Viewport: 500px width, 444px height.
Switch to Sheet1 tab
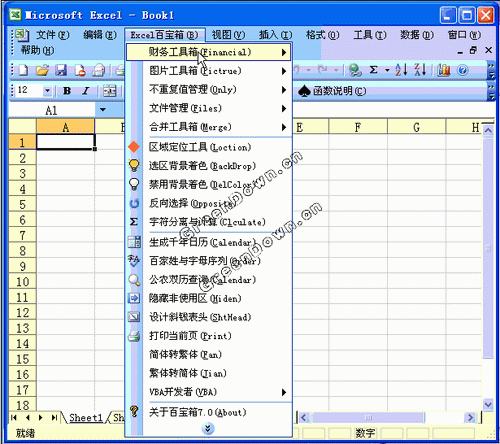[x=86, y=418]
